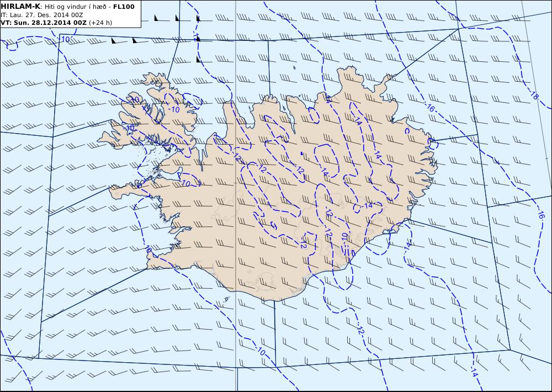Click the "18" isotherm contour label

tap(534, 96)
